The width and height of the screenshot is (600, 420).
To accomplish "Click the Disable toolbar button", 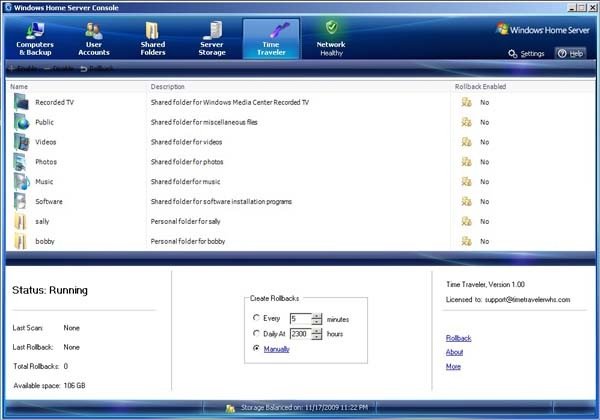I will coord(59,69).
